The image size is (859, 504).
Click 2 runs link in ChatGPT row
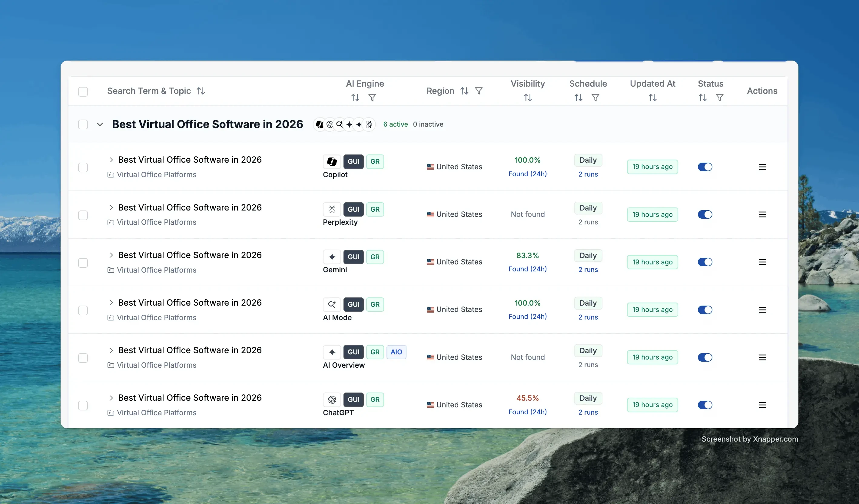tap(588, 412)
